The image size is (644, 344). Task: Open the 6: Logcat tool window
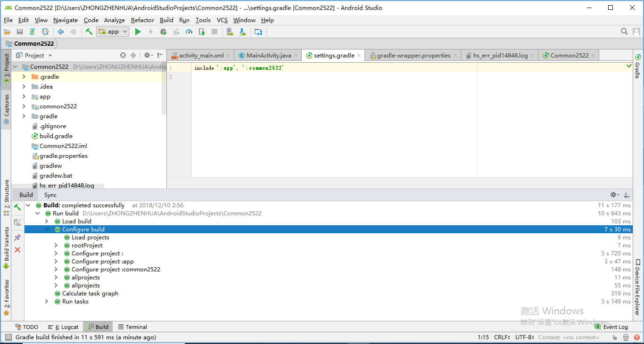point(63,327)
